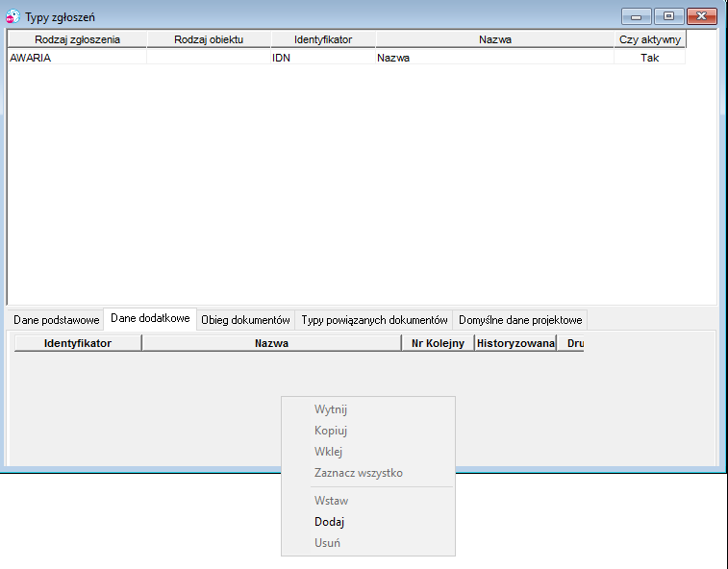The height and width of the screenshot is (569, 728).
Task: Click the Historyzowana column header
Action: (515, 343)
